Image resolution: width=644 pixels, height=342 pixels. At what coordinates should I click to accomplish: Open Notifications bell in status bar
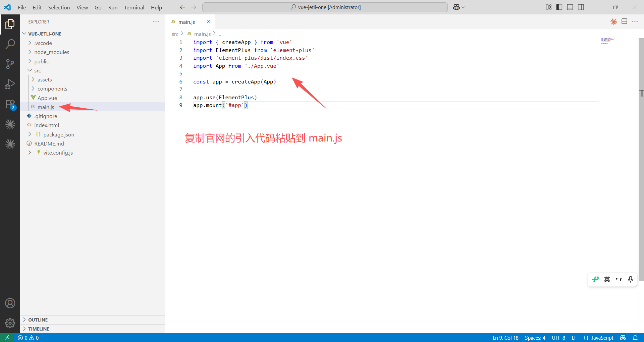tap(635, 338)
